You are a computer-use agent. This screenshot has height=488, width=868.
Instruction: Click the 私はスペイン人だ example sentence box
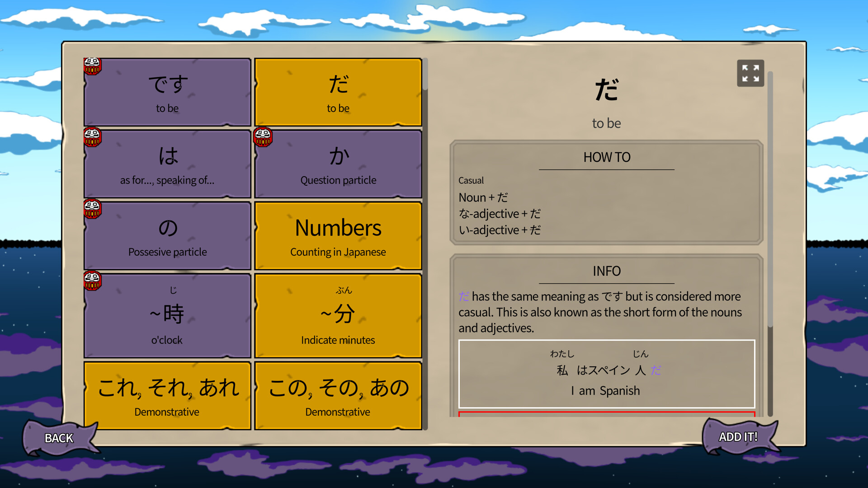coord(606,374)
